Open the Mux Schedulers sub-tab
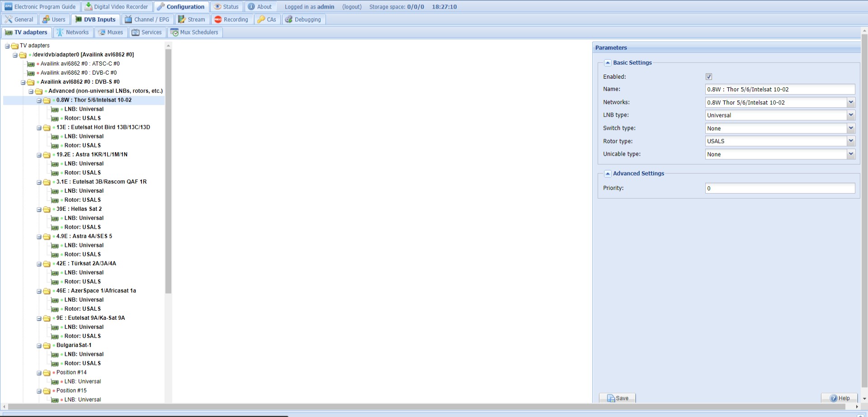 pos(195,32)
